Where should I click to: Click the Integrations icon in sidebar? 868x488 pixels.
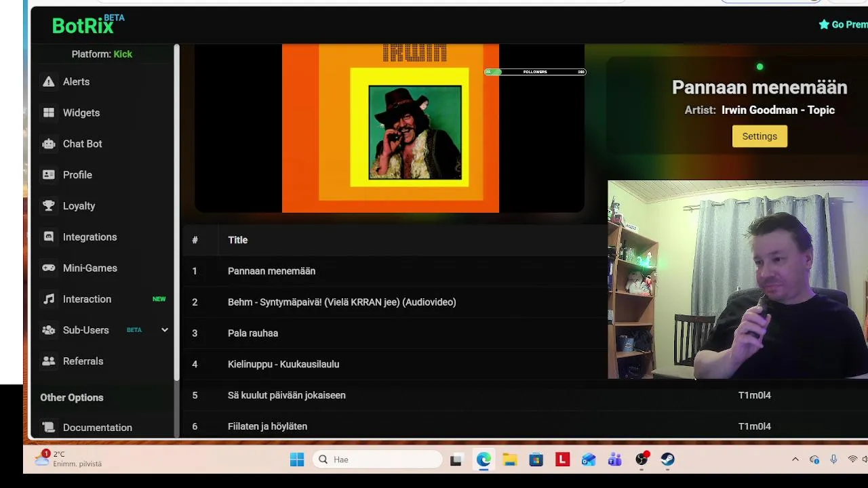[x=48, y=237]
